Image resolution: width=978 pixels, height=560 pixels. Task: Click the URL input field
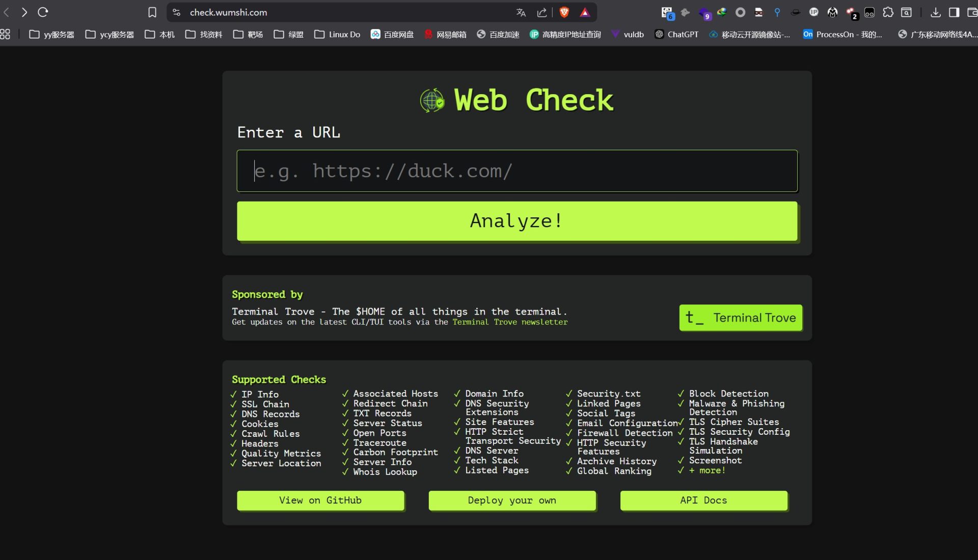click(517, 171)
